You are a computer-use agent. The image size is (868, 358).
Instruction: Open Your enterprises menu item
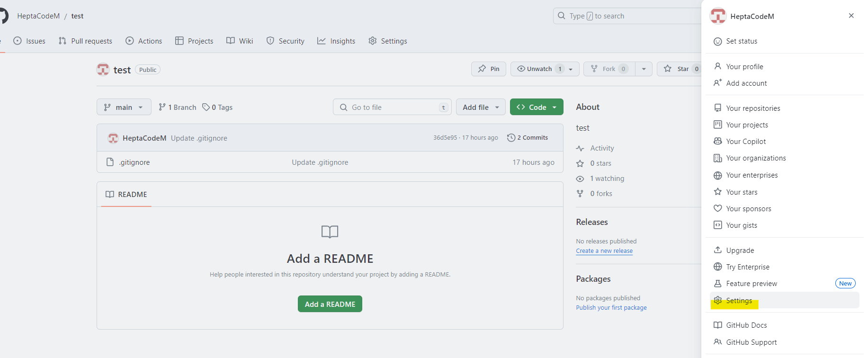(x=784, y=175)
